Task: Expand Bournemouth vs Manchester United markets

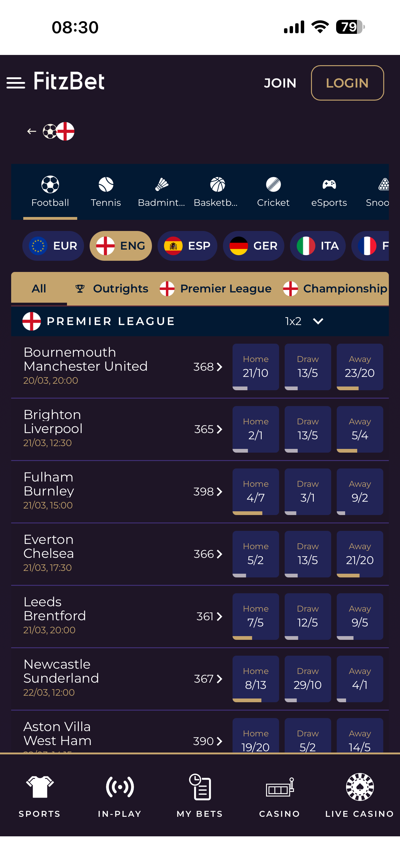Action: coord(208,367)
